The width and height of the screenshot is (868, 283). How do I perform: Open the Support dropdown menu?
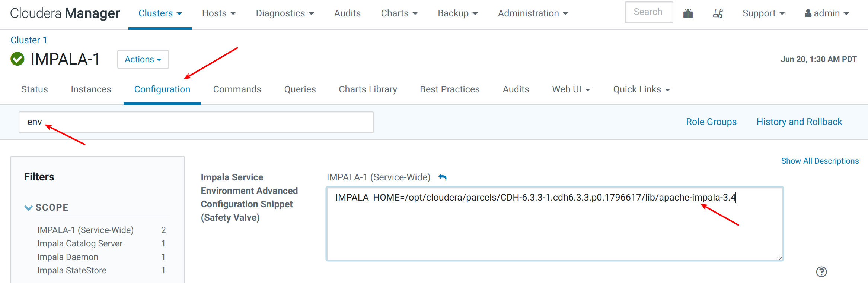pyautogui.click(x=763, y=13)
